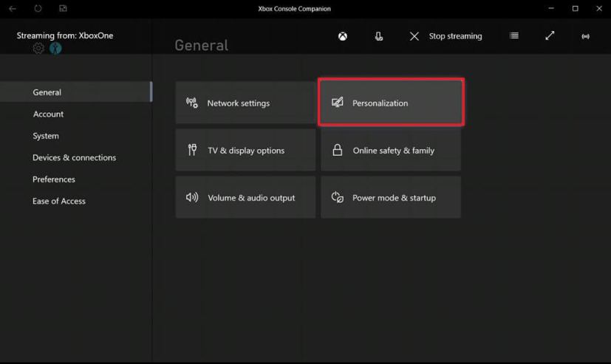Click the full screen expand arrows icon

(x=550, y=36)
